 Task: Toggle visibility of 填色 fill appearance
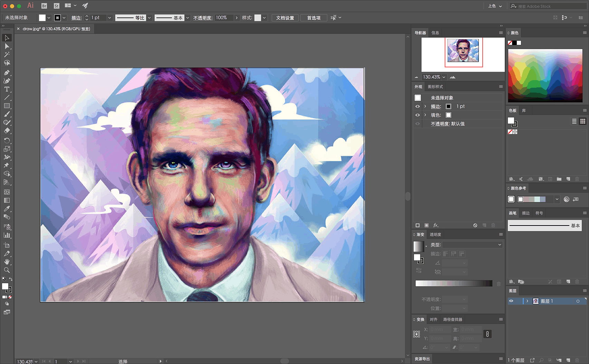(x=417, y=115)
